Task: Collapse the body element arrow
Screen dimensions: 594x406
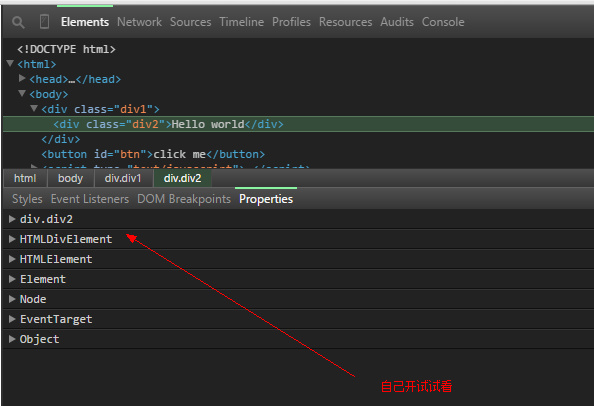Action: (22, 93)
